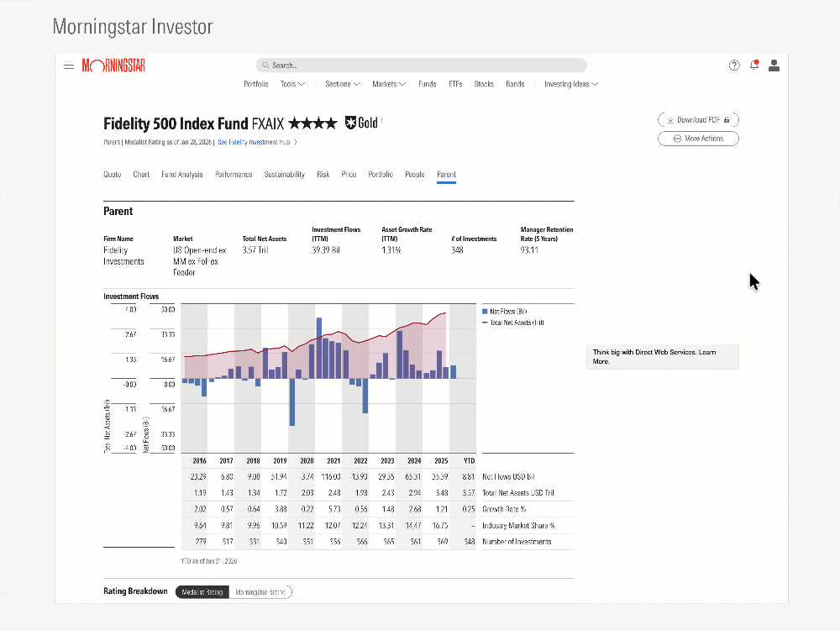Click the Number of Investments row label

[x=517, y=542]
